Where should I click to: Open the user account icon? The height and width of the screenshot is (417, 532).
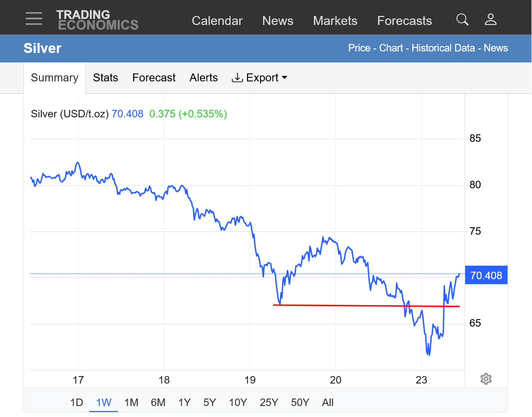(491, 19)
